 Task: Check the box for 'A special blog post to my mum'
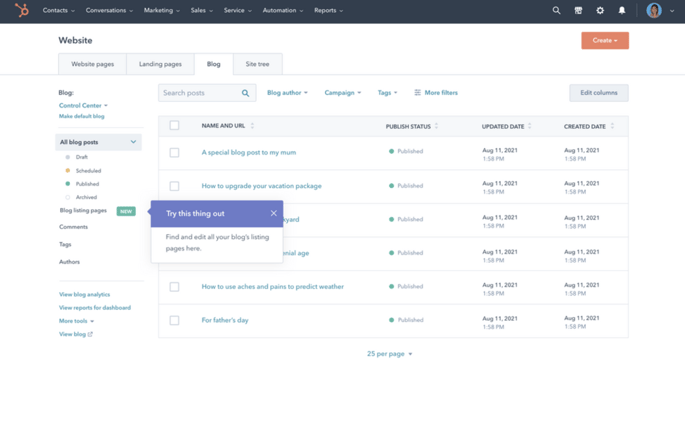pyautogui.click(x=174, y=153)
